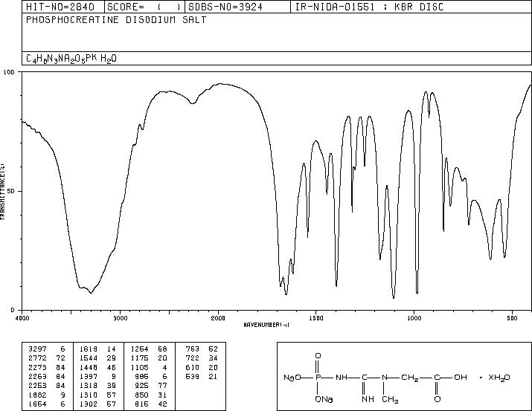The width and height of the screenshot is (532, 411).
Task: Click the 1000 tick label on wavenumber axis
Action: tap(414, 318)
